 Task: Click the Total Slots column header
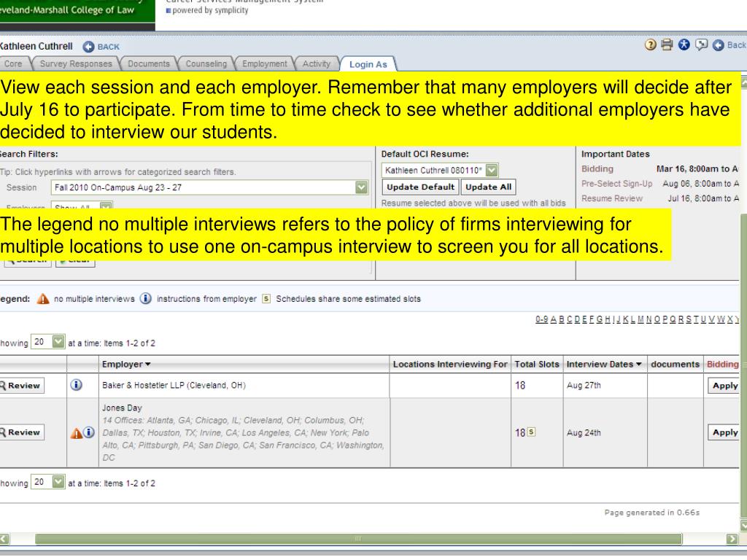537,365
